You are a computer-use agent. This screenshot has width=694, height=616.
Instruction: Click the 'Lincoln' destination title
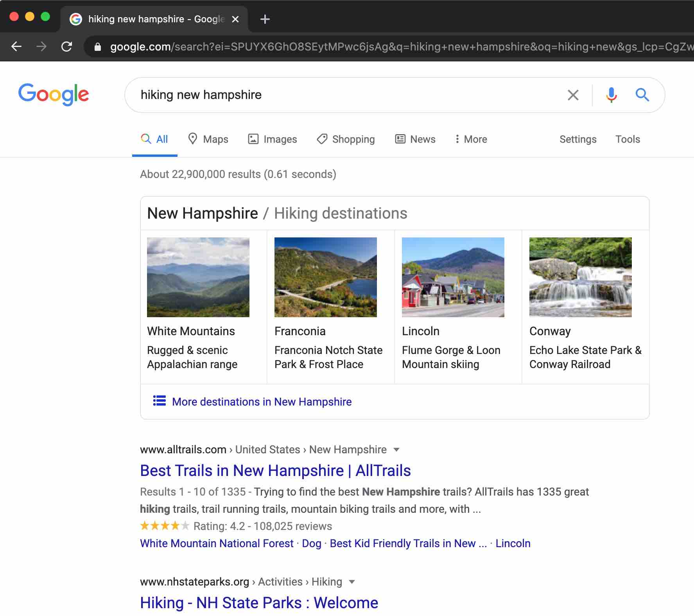click(421, 331)
